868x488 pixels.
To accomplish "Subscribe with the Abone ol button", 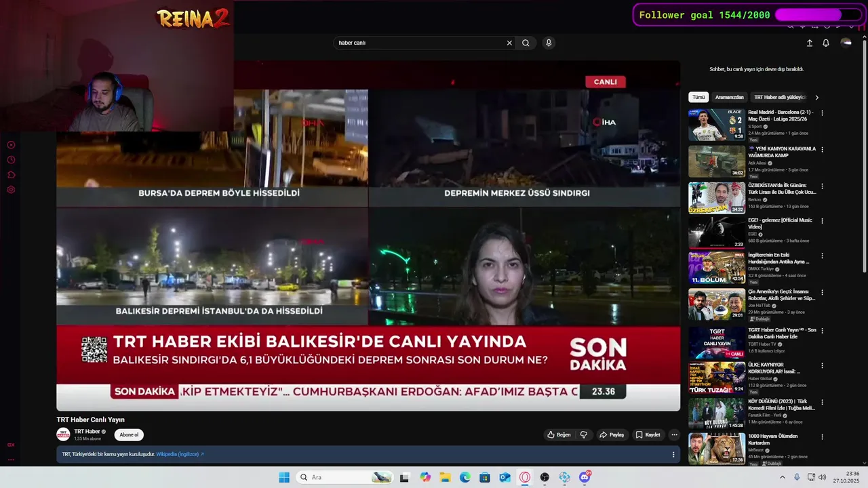I will click(129, 435).
